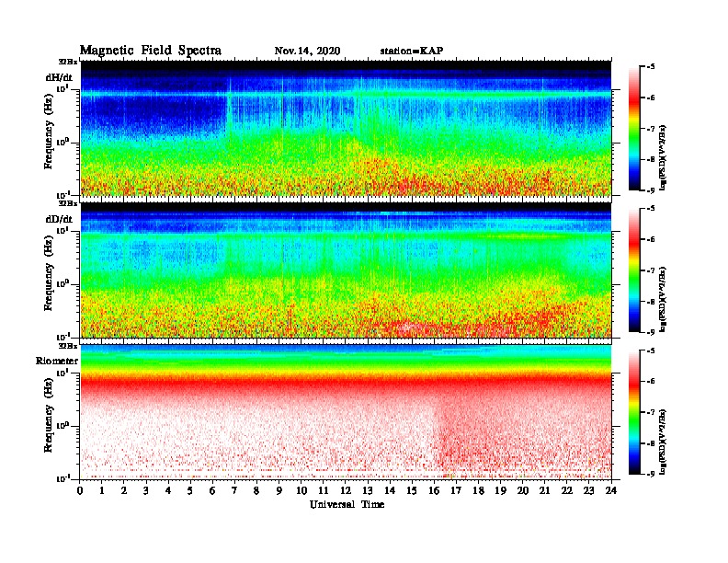Click hour "17" on the time axis
728x563 pixels.
[x=457, y=490]
